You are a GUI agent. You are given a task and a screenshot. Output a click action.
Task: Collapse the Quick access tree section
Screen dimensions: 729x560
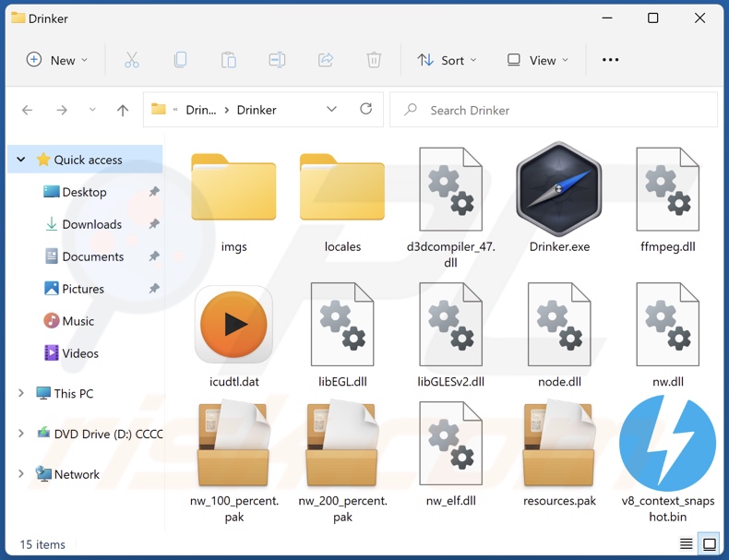(21, 160)
